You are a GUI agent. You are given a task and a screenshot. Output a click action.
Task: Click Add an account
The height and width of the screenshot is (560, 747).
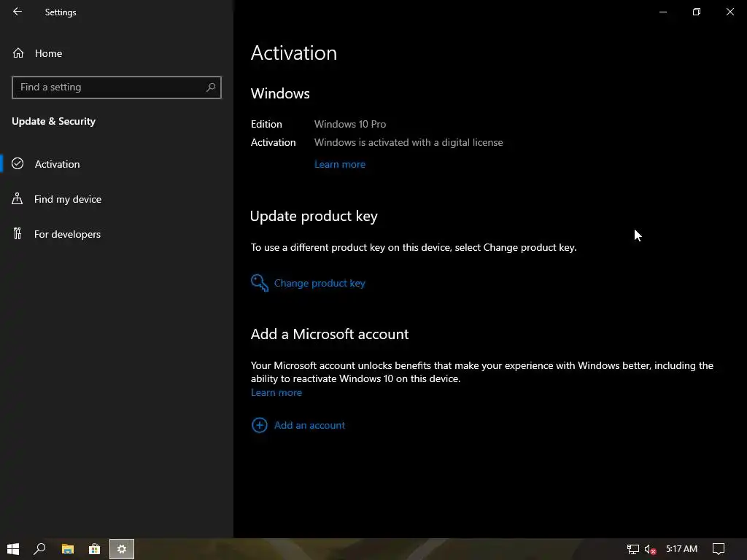tap(309, 425)
